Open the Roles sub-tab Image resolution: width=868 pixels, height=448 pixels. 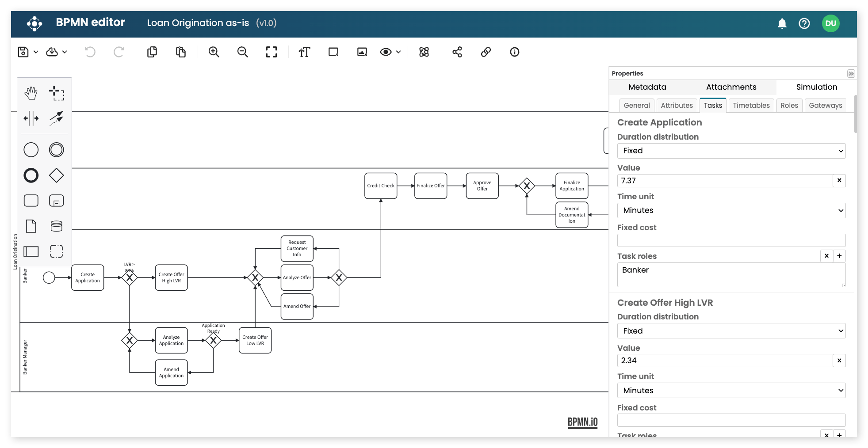789,105
